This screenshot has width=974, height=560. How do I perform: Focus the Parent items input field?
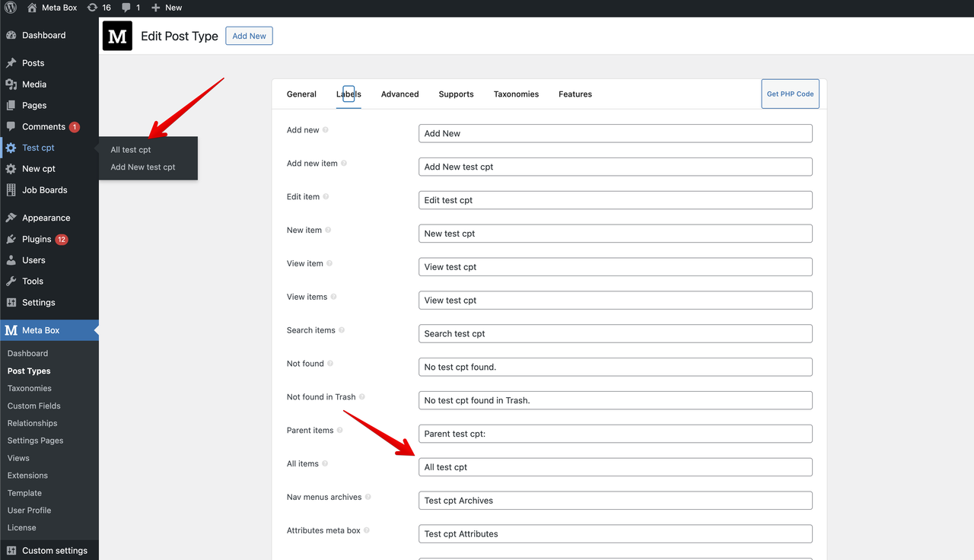(x=616, y=434)
